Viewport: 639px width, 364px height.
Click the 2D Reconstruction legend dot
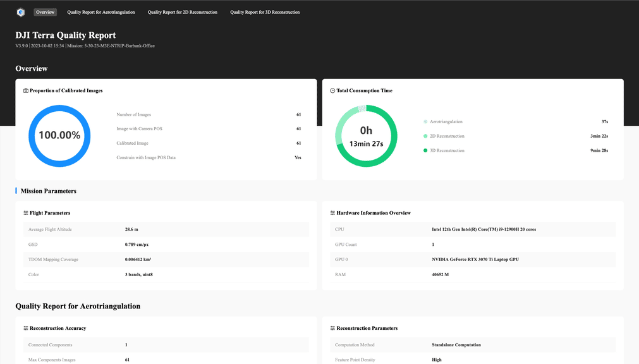(x=425, y=136)
